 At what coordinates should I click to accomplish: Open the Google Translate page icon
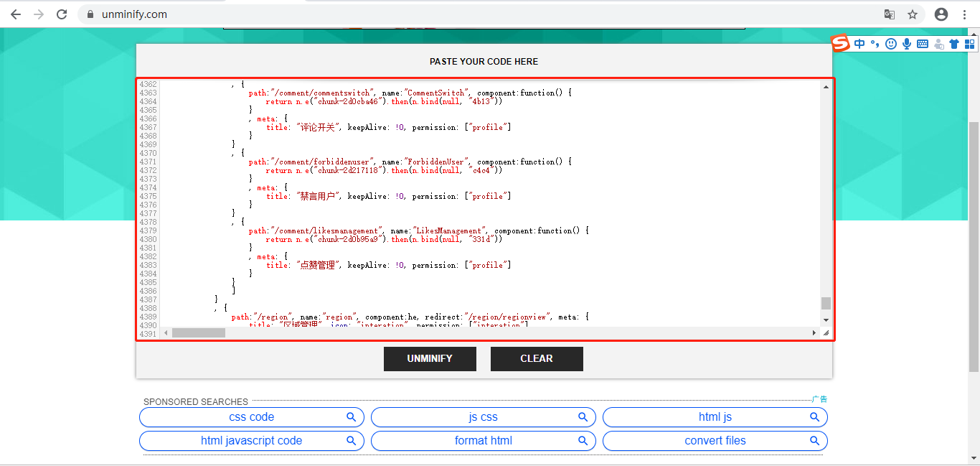[x=890, y=14]
